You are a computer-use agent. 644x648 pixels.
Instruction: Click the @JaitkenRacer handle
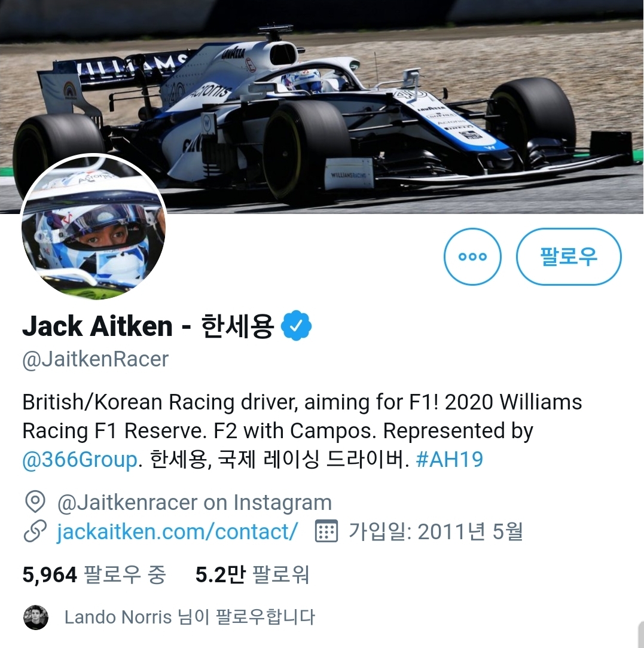(x=96, y=359)
